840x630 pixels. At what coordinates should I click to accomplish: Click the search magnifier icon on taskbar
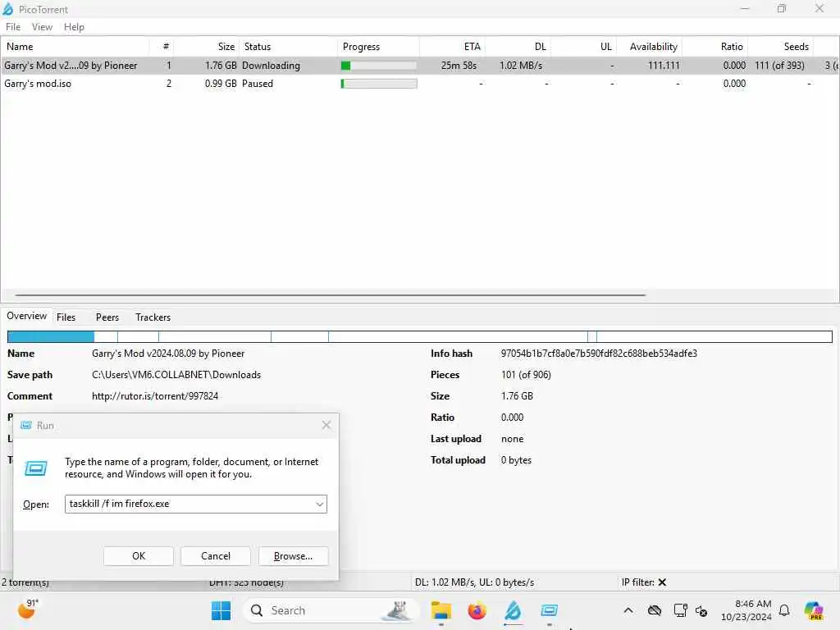[257, 610]
